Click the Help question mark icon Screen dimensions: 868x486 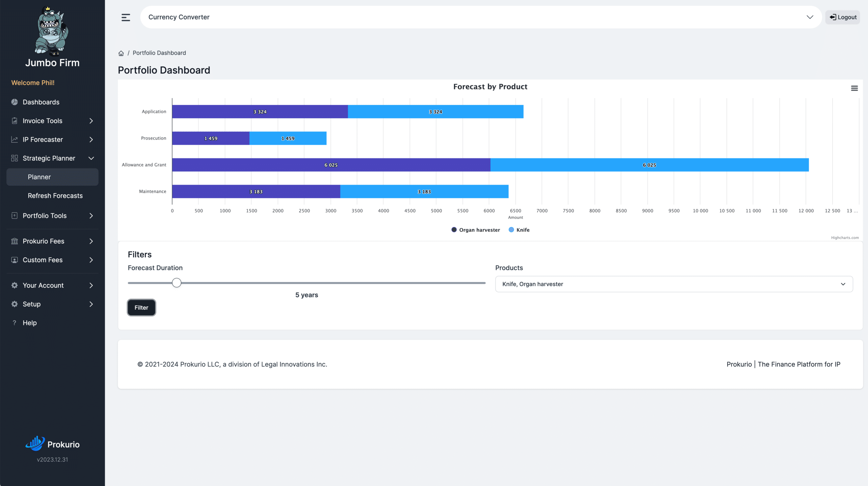[14, 323]
